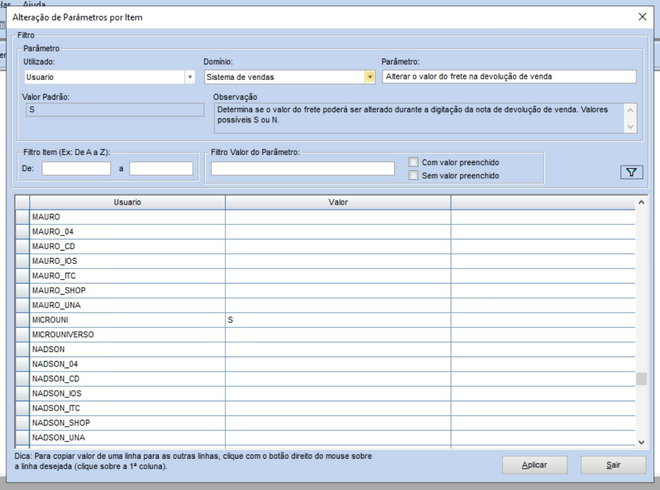Click the Aplicar button
Screen dimensions: 660x490
click(x=534, y=465)
